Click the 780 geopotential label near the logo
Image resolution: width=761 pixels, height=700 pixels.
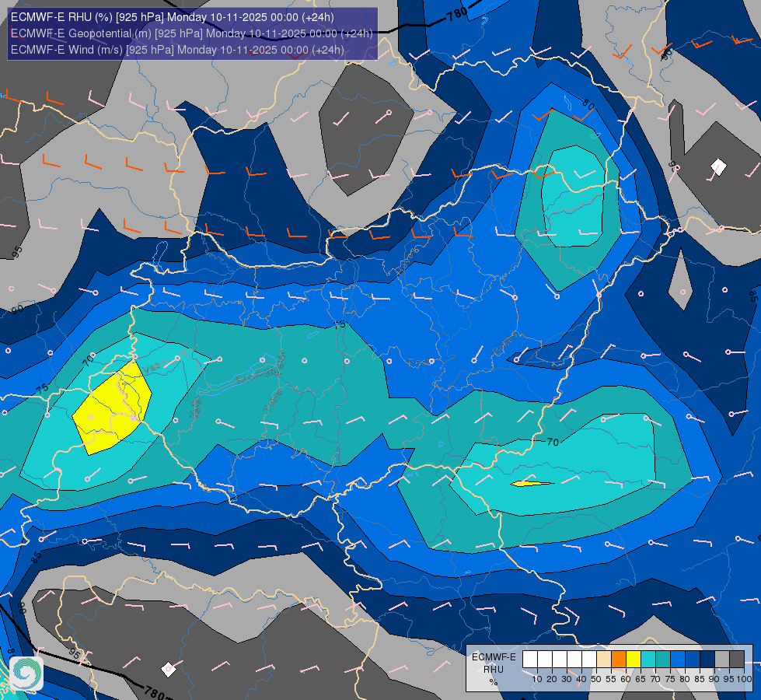[155, 693]
